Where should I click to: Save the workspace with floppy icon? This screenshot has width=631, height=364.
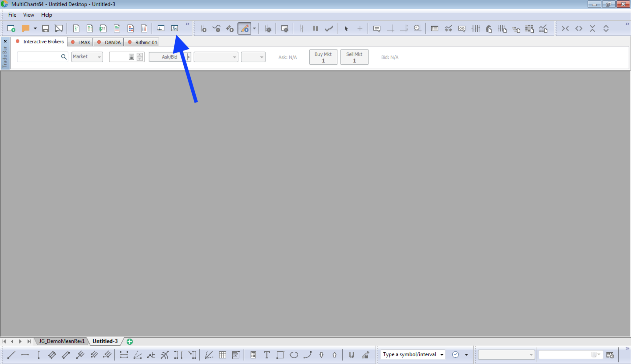pyautogui.click(x=46, y=28)
